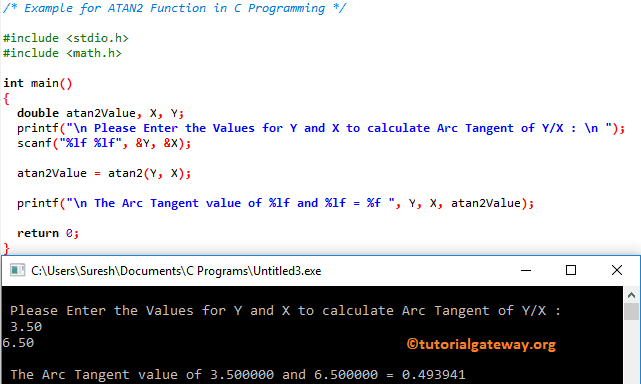Click the closing curly brace of main
641x384 pixels.
click(x=6, y=248)
